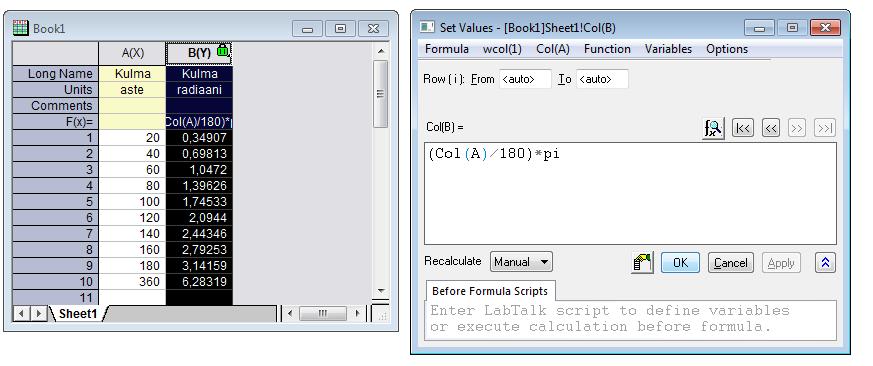
Task: Open the Variables menu
Action: (668, 49)
